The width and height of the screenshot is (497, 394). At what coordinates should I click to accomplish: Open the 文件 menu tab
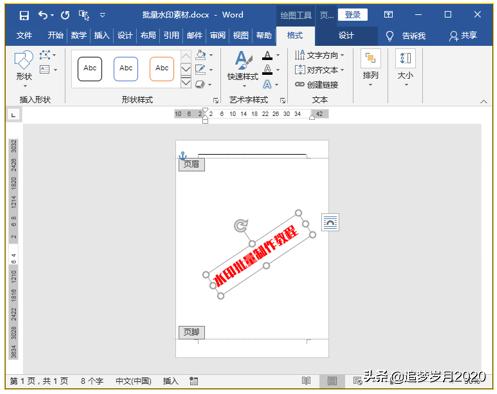coord(24,35)
